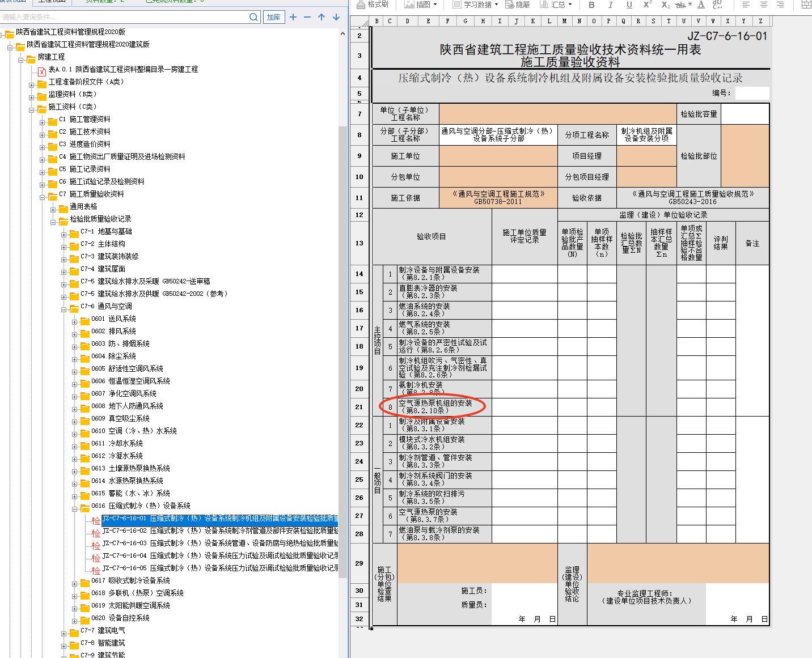812x658 pixels.
Task: Toggle underline formatting
Action: coord(629,5)
